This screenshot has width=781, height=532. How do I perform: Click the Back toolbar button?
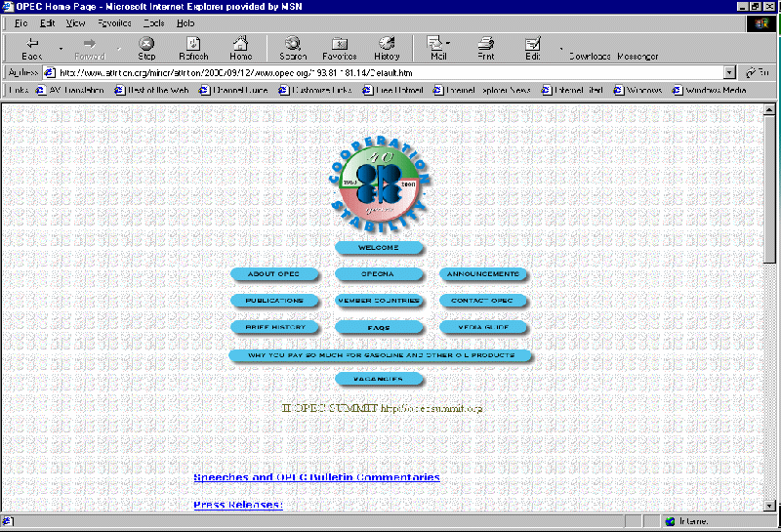(x=32, y=49)
